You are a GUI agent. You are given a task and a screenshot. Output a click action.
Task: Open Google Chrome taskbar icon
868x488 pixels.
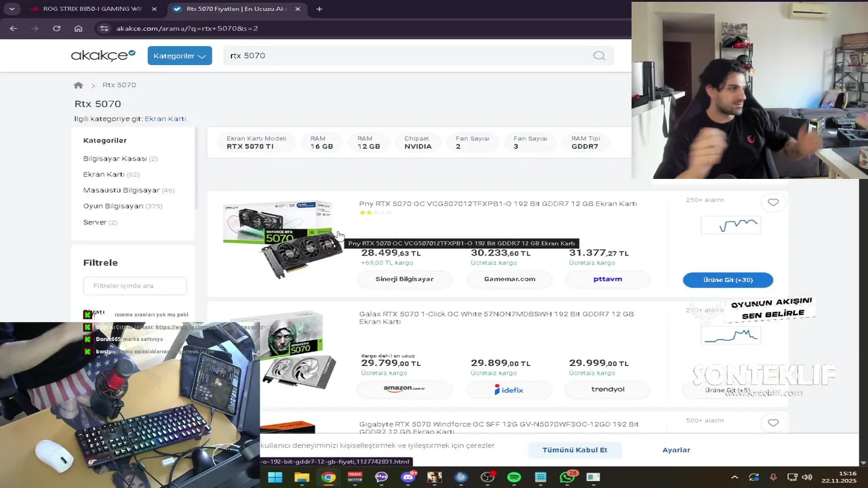(328, 477)
